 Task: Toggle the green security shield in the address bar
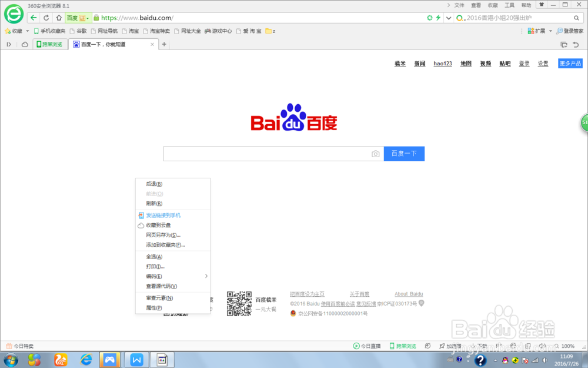pos(430,18)
